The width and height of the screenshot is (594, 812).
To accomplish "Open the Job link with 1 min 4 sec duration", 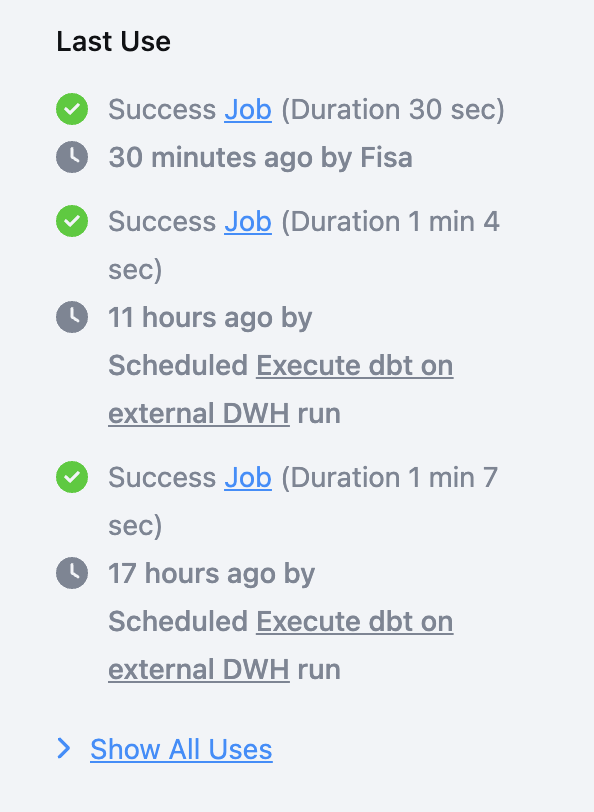I will (248, 222).
